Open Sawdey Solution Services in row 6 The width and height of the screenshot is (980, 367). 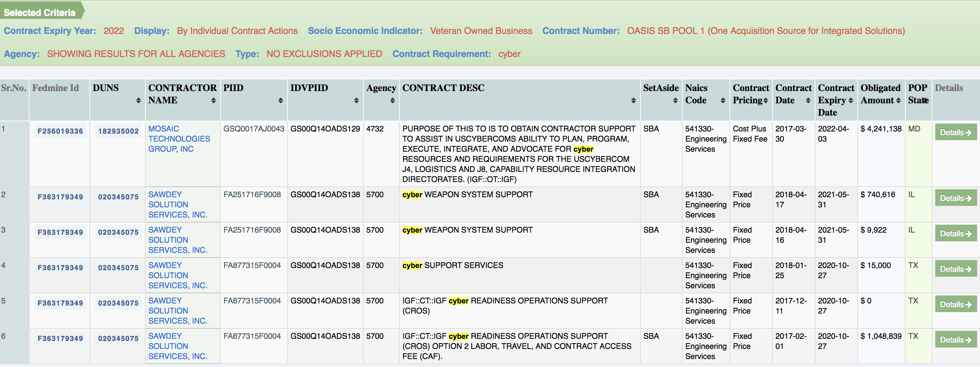(178, 346)
